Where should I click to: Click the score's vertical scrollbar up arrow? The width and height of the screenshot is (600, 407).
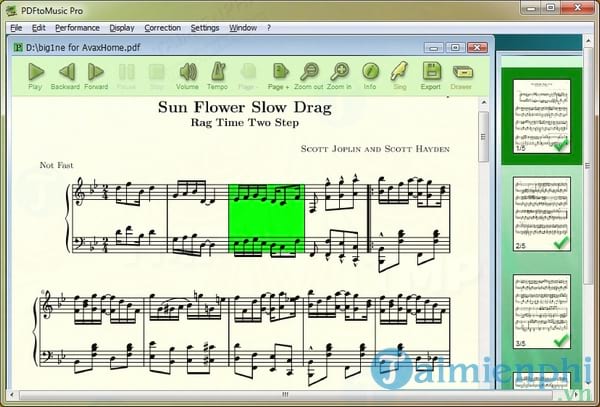[484, 103]
